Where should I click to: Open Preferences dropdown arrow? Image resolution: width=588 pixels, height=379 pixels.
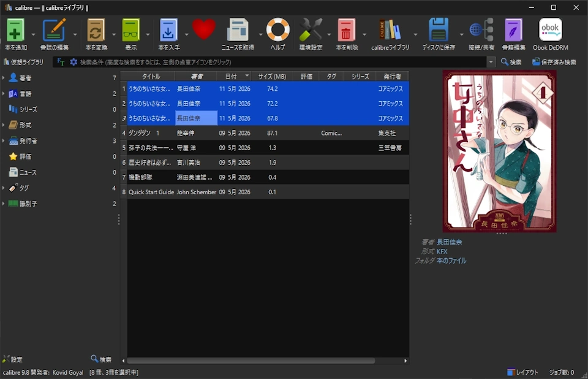329,34
